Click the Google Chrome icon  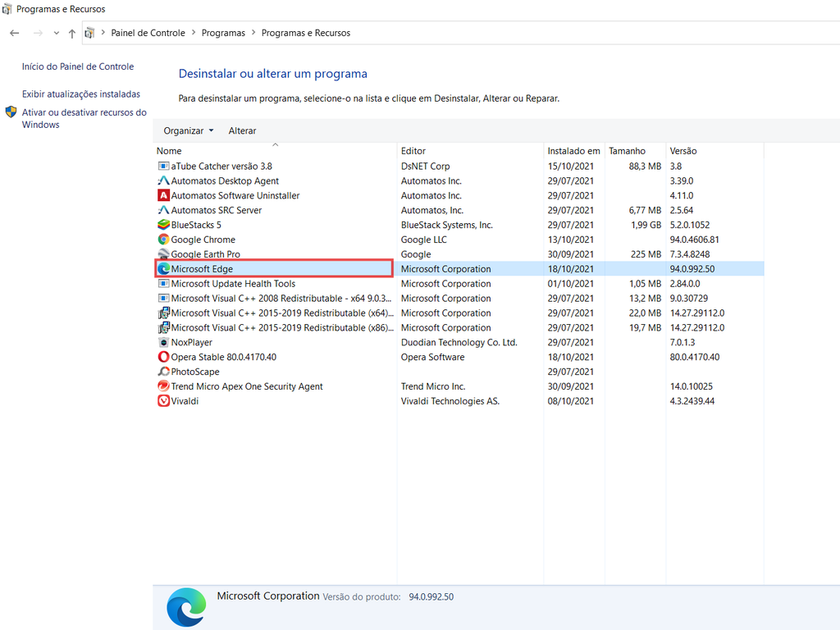(163, 240)
